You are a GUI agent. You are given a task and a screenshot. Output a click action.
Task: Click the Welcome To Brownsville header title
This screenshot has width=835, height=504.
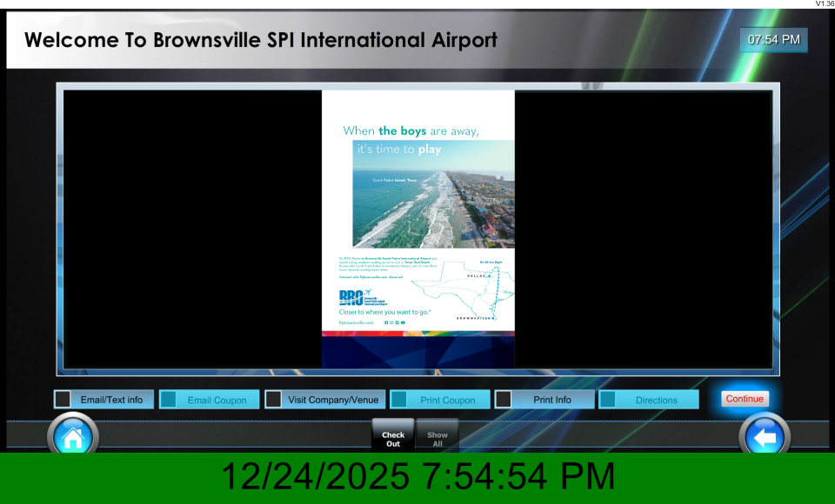click(261, 40)
